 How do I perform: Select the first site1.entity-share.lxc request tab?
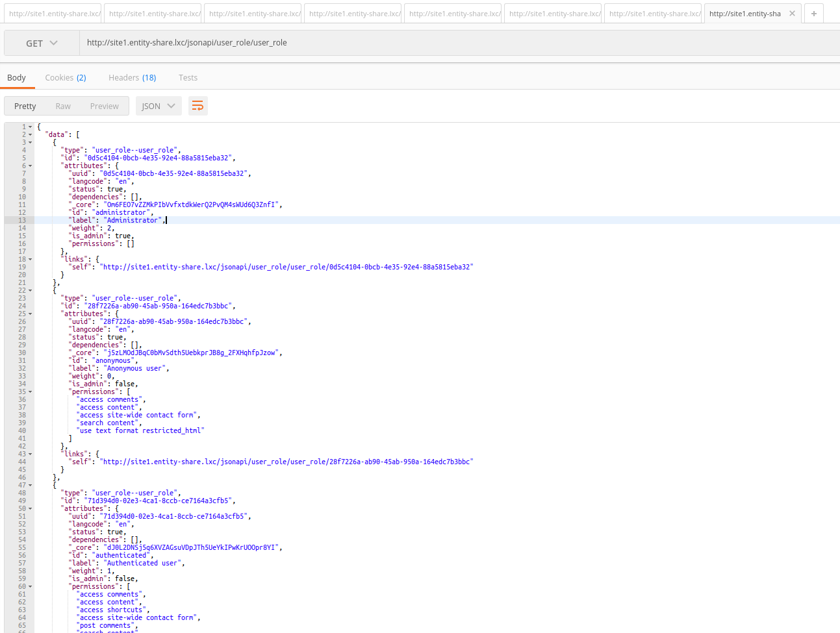pyautogui.click(x=53, y=12)
